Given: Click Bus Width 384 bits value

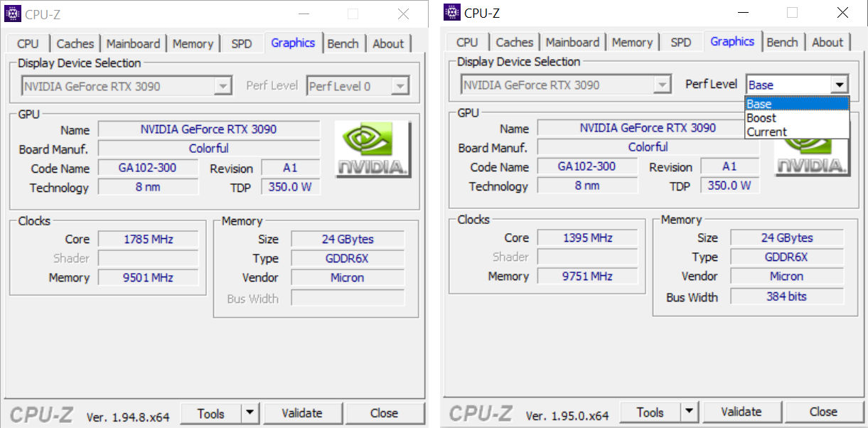Looking at the screenshot, I should (x=786, y=296).
